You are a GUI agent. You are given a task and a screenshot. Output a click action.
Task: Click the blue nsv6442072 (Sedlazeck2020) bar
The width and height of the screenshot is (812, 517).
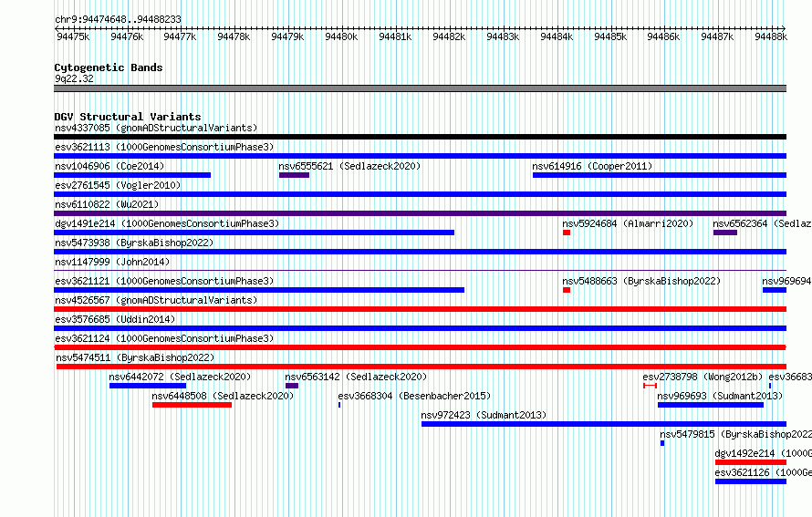point(148,386)
